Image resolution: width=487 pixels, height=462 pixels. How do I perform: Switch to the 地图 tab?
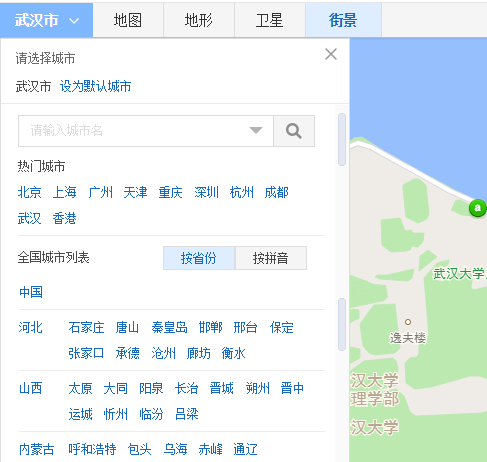pos(128,20)
